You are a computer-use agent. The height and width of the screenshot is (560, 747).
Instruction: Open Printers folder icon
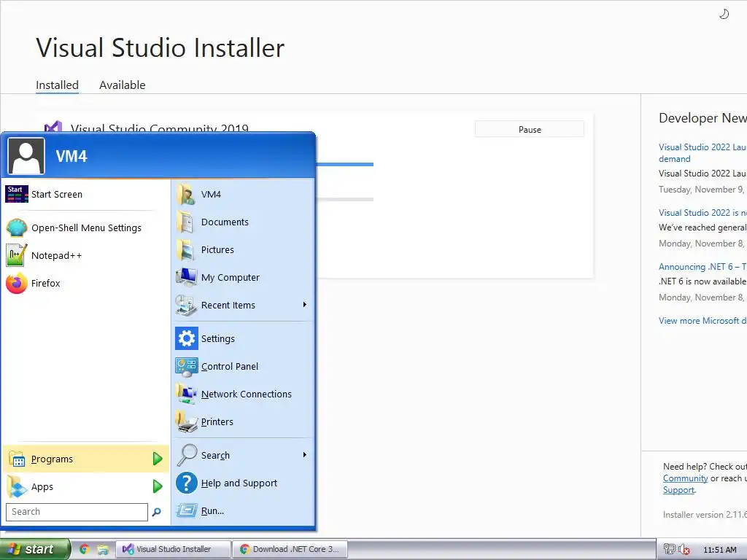[186, 421]
